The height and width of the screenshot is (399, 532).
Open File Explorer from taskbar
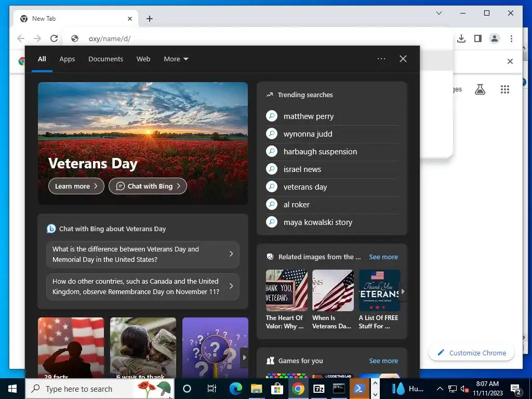257,389
